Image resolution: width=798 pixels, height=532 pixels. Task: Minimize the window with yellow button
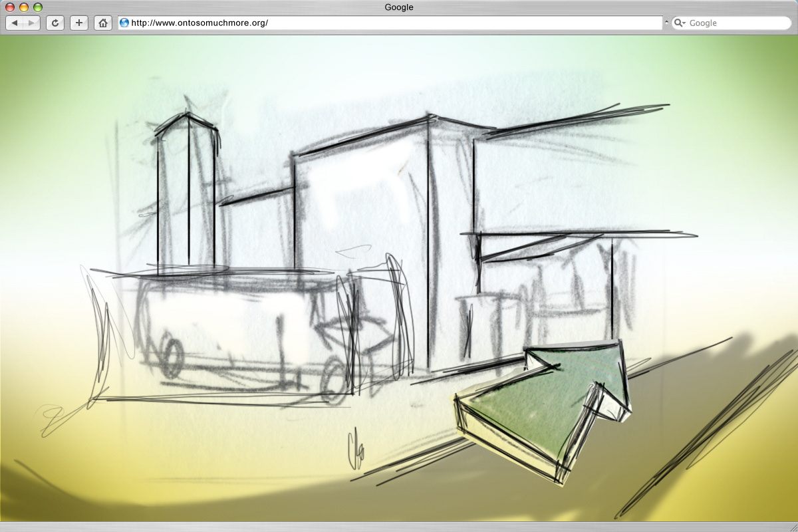pos(24,7)
